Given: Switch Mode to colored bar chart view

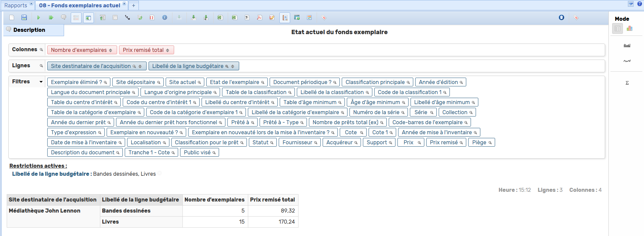Looking at the screenshot, I should click(630, 28).
